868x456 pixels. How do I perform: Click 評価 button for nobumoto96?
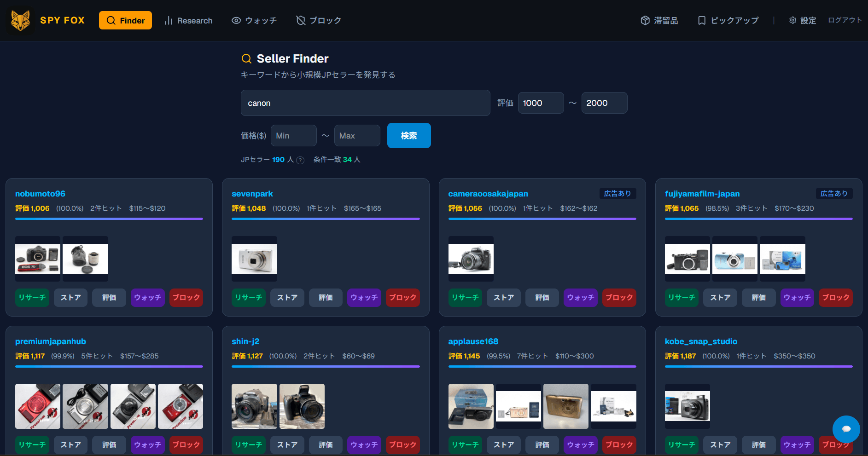pos(109,298)
